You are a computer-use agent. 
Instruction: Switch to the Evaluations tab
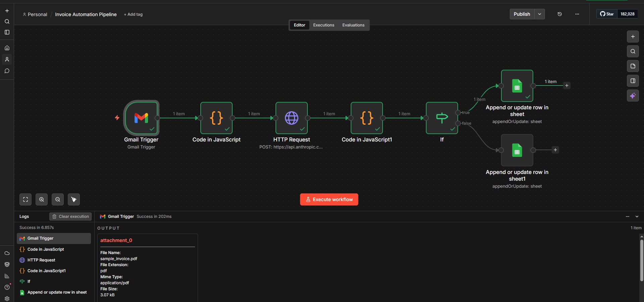click(353, 25)
